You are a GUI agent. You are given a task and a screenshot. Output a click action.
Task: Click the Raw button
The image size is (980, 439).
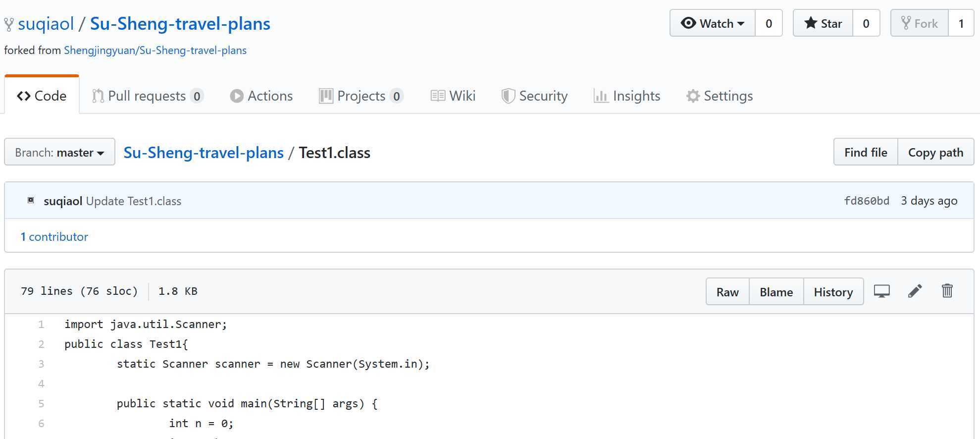727,292
